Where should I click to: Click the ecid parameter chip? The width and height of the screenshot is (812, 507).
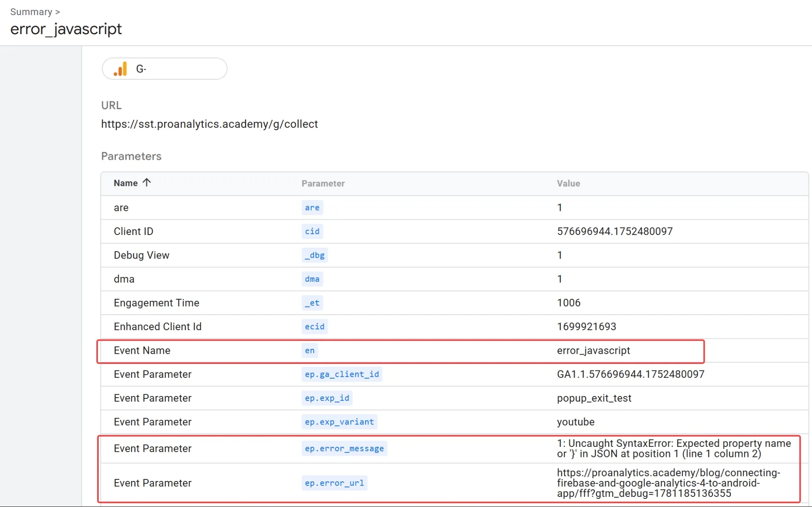click(x=314, y=326)
